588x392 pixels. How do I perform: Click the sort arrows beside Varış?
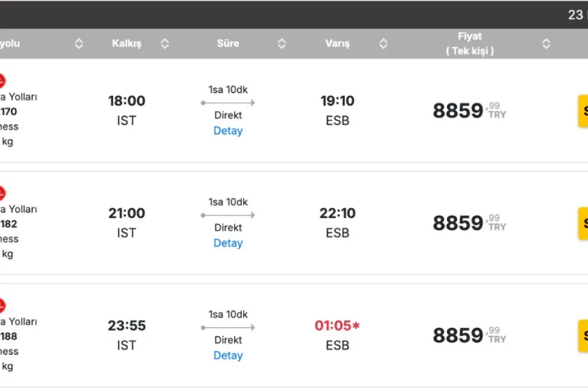click(383, 44)
